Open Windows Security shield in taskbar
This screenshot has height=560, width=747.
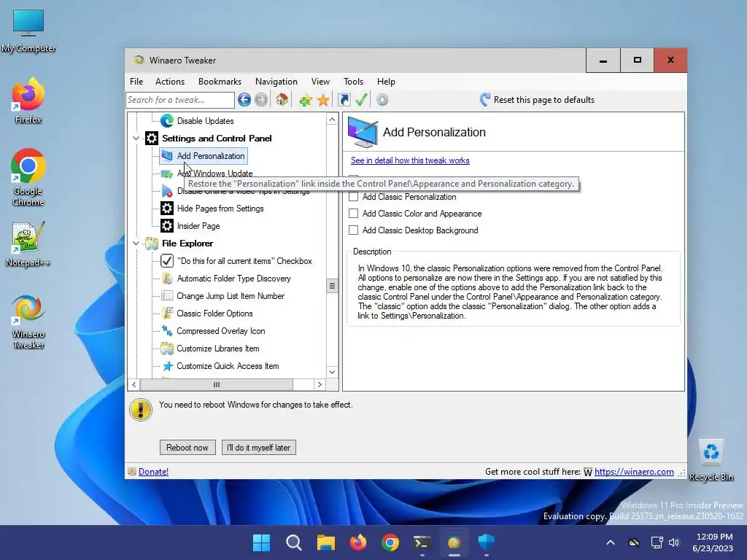click(x=487, y=542)
